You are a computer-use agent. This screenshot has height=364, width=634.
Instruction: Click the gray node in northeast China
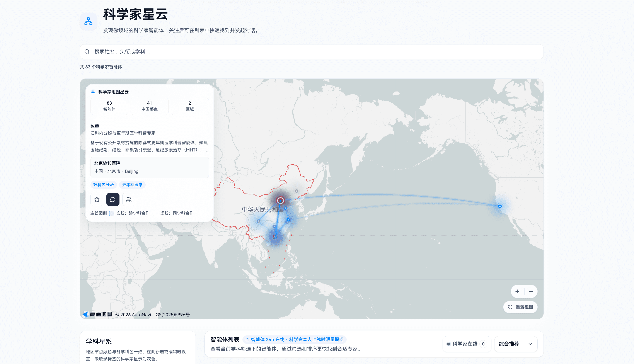297,191
